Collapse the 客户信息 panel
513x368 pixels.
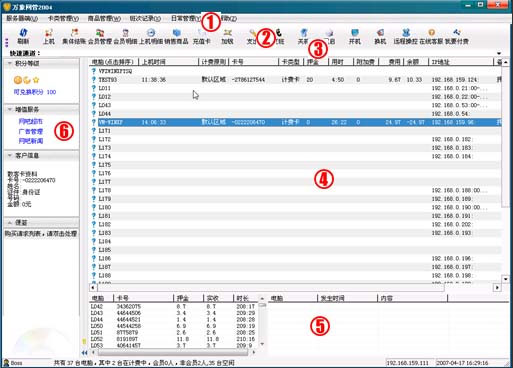[10, 155]
